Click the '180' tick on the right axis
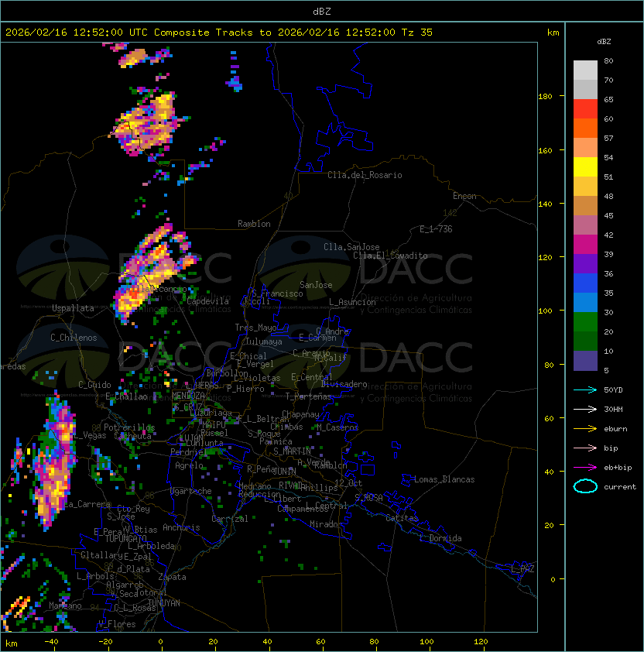 coord(545,97)
